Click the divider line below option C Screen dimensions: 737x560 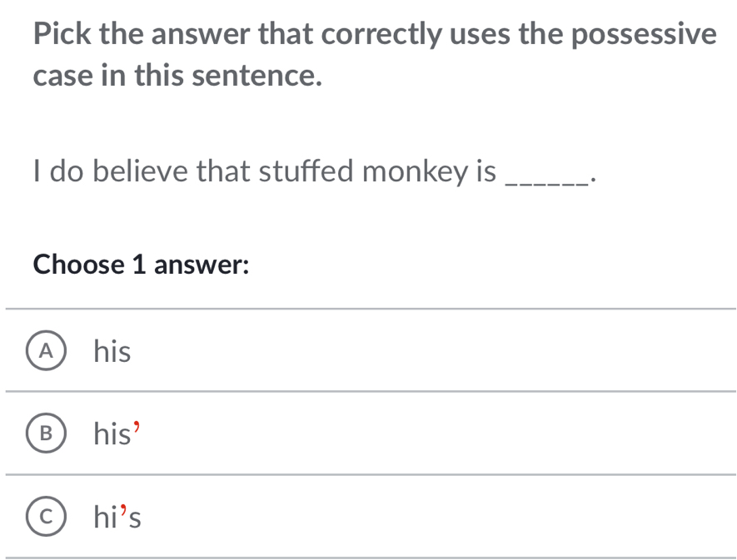click(370, 557)
